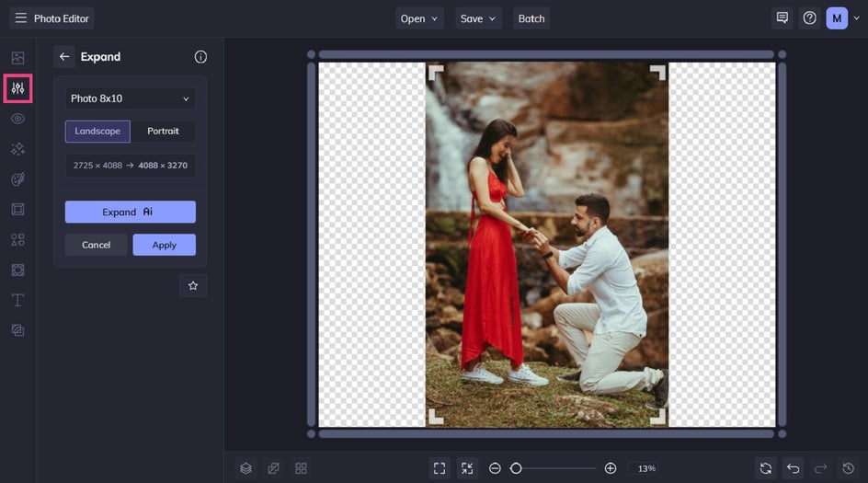Expand the account chevron beside avatar
The image size is (868, 483).
856,18
